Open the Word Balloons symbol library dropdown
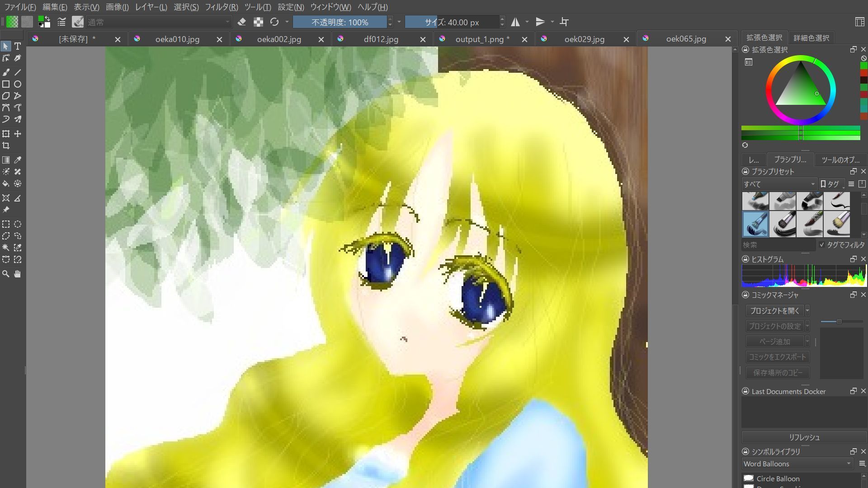Viewport: 868px width, 488px height. click(x=797, y=464)
